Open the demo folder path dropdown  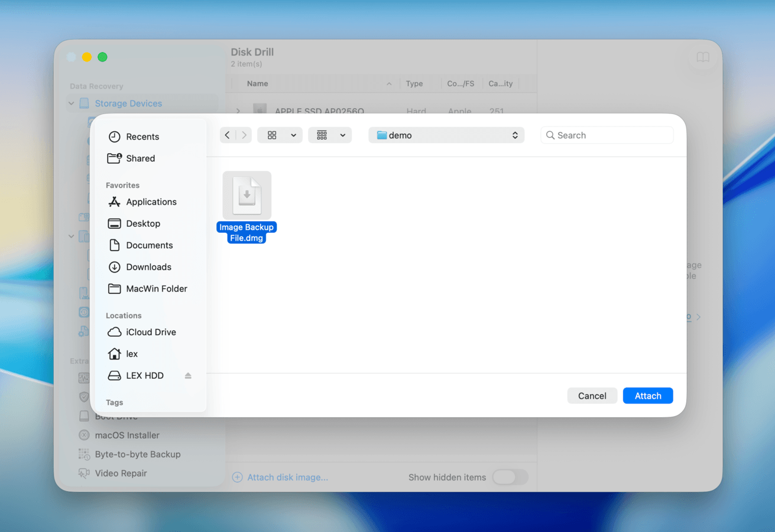(x=446, y=135)
